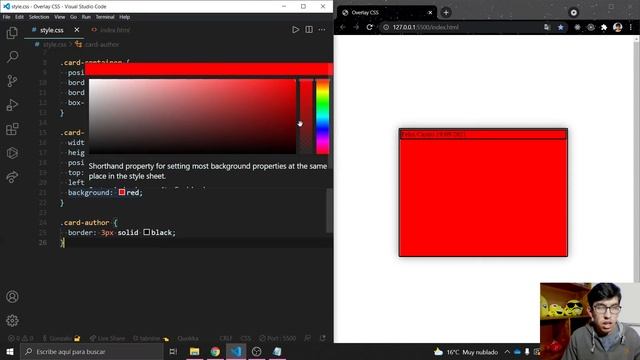Screen dimensions: 640x360
Task: Open the hexagon-shaped extension view below Extensions
Action: click(12, 153)
